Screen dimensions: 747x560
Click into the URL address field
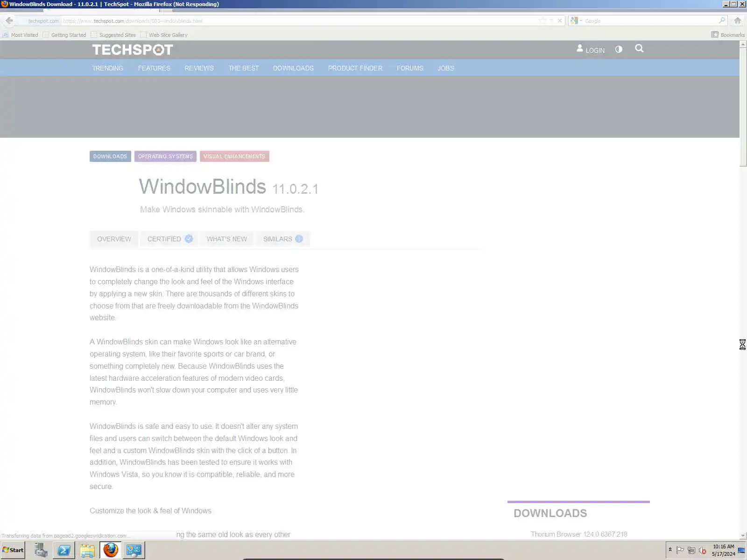(x=299, y=21)
